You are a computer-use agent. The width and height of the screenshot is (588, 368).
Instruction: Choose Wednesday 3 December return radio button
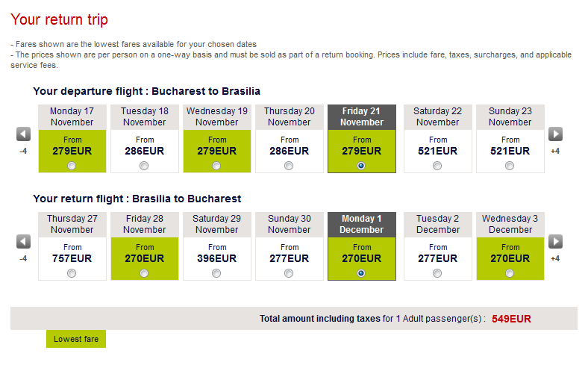510,273
